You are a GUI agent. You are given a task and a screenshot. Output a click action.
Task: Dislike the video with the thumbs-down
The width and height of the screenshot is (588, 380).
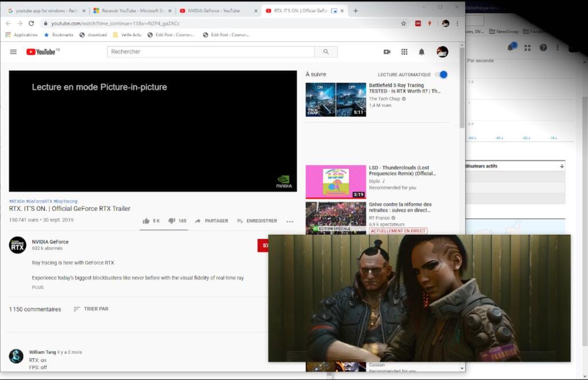(x=171, y=220)
